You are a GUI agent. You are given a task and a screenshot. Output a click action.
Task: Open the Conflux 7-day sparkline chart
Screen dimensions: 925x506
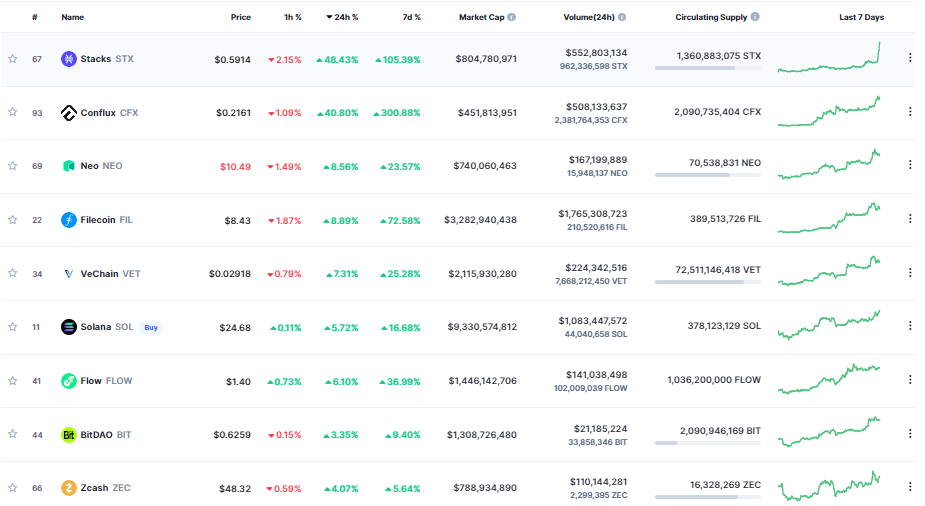[829, 111]
